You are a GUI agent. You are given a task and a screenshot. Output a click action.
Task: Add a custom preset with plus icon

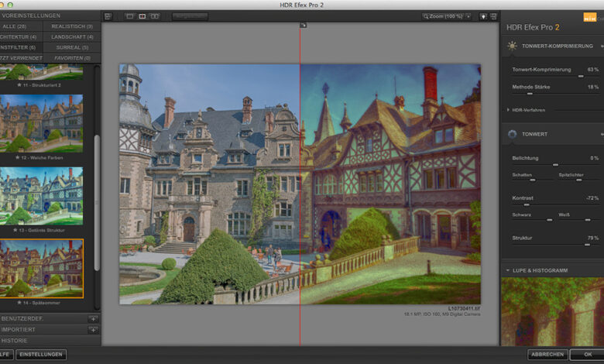point(92,318)
